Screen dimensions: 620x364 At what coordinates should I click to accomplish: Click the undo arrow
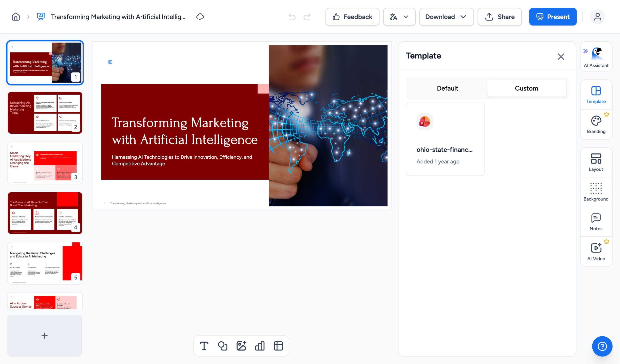(x=292, y=17)
